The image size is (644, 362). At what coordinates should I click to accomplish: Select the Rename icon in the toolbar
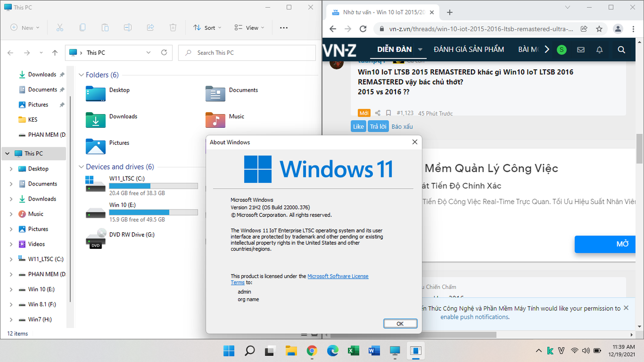pyautogui.click(x=127, y=28)
